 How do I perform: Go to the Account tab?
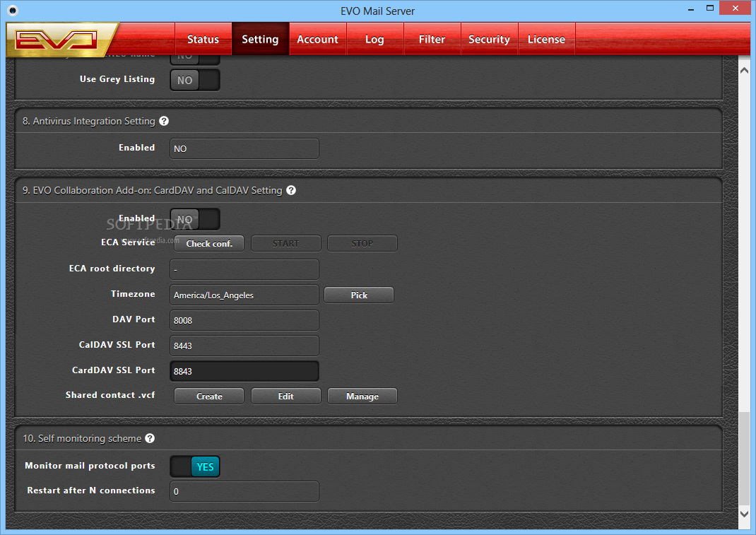[x=318, y=39]
